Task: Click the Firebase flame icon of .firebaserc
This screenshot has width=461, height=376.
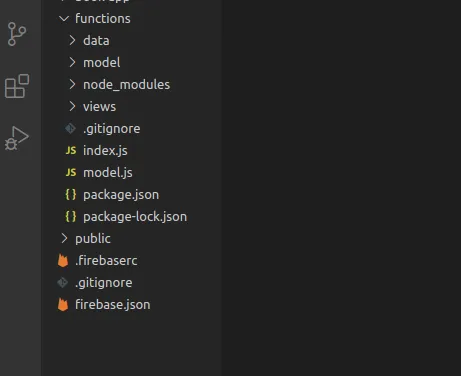Action: tap(63, 260)
